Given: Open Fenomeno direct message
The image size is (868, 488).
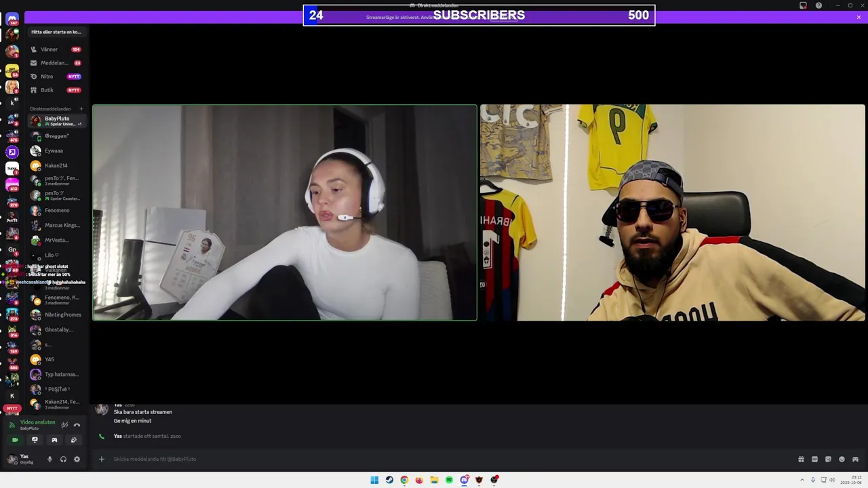Looking at the screenshot, I should tap(56, 210).
